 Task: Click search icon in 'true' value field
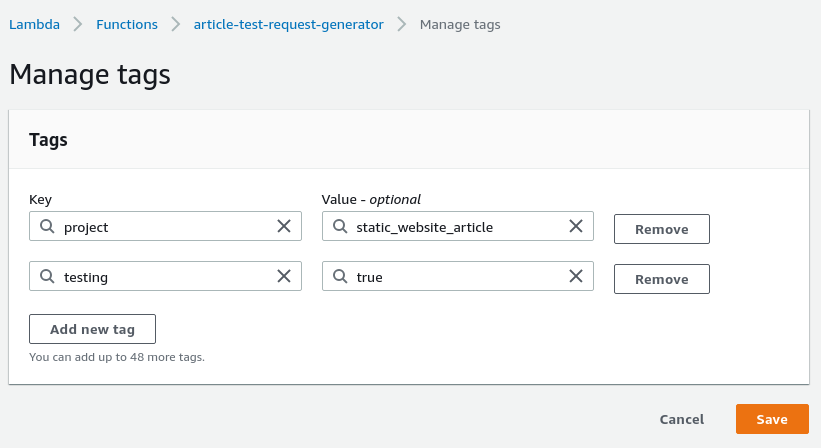click(x=340, y=276)
